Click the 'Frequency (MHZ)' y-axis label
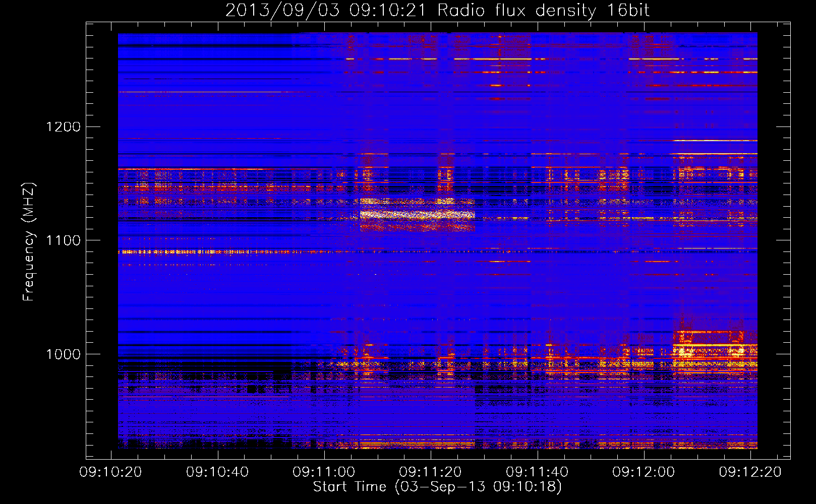 point(29,242)
